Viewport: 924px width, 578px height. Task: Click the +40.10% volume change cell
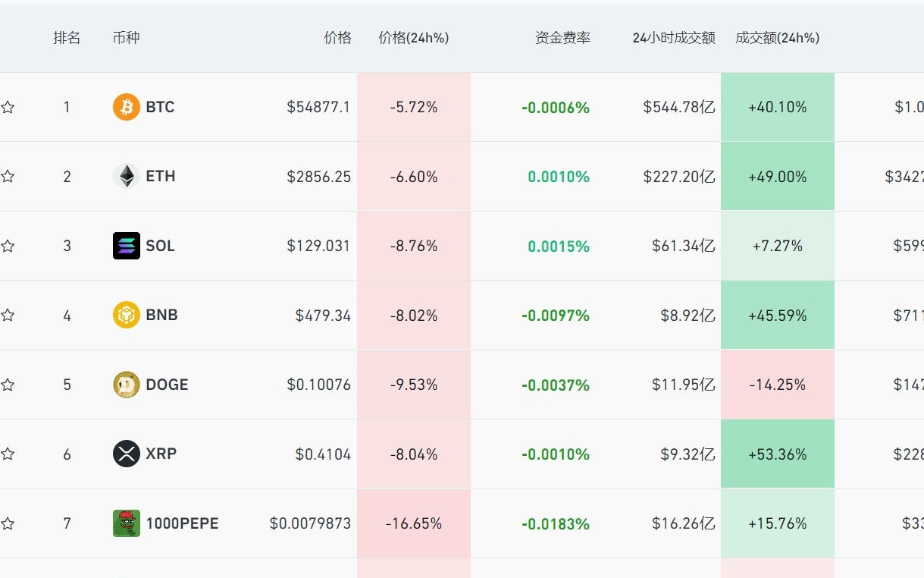coord(778,107)
